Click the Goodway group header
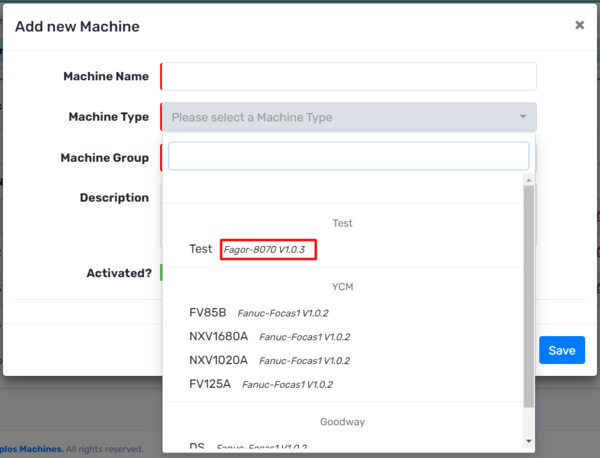This screenshot has height=458, width=600. tap(343, 423)
